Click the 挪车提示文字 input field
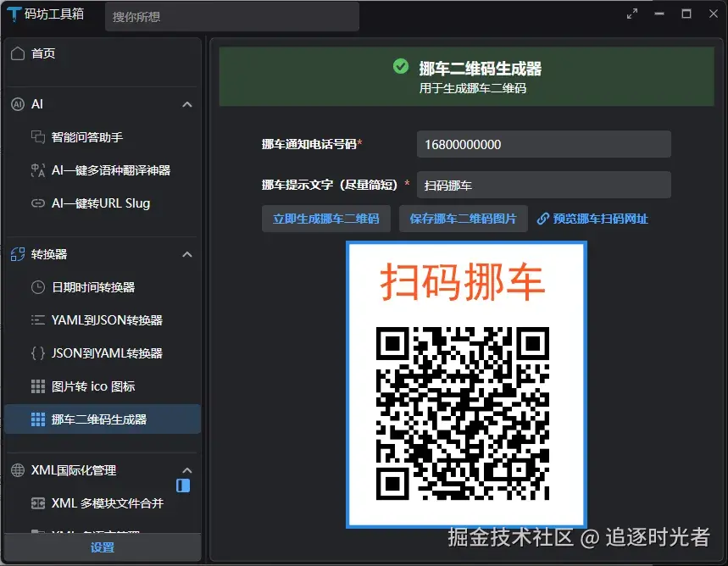This screenshot has height=566, width=728. click(x=544, y=186)
